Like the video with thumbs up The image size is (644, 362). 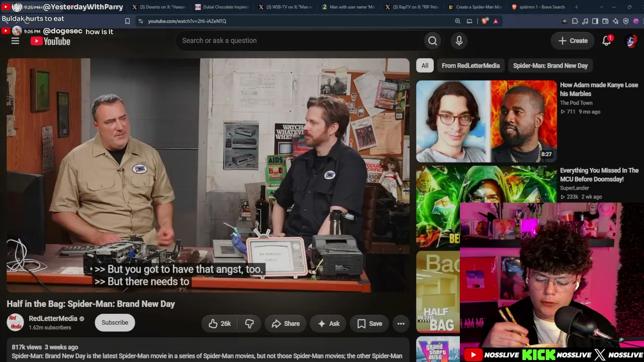tap(220, 324)
